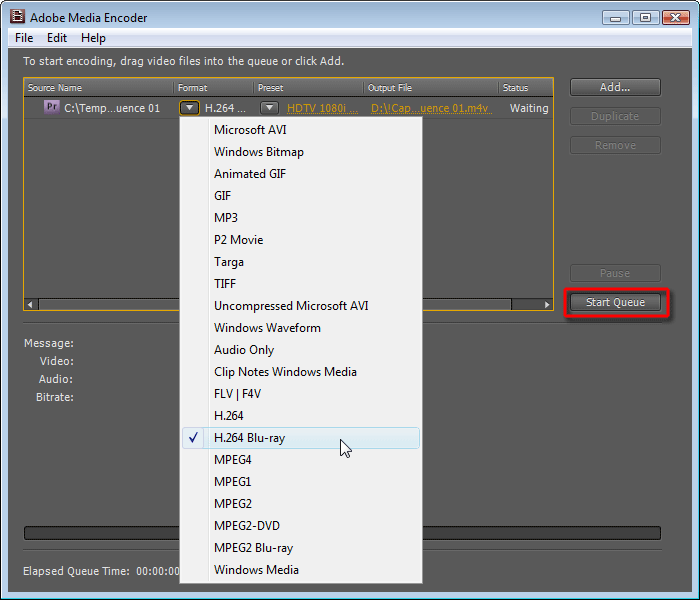
Task: Click the Premiere Pro icon beside C:\Temp...uence 01
Action: click(52, 107)
